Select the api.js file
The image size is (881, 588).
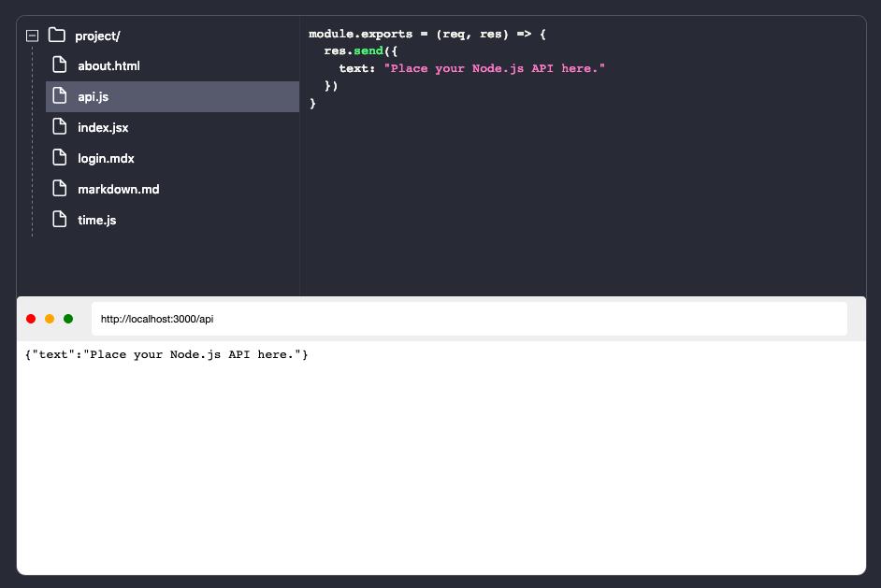tap(172, 96)
